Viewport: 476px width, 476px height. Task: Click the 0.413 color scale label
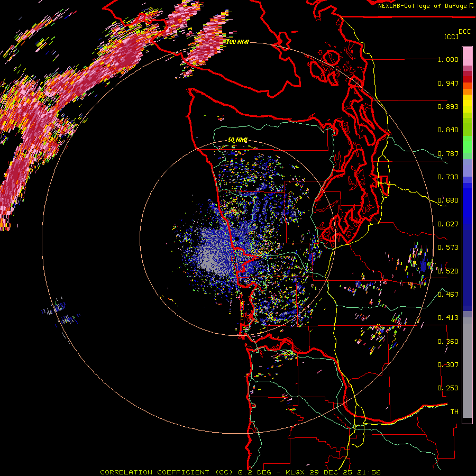coord(448,318)
